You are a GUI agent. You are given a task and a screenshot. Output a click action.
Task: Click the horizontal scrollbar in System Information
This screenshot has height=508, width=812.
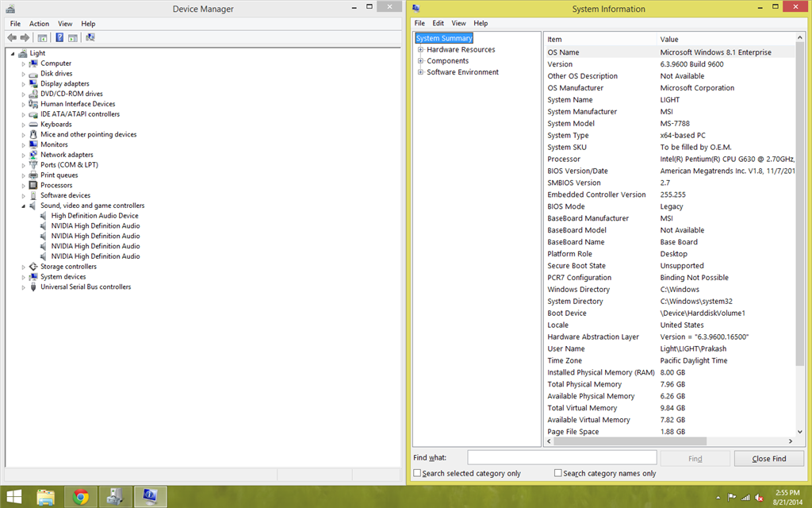coord(630,441)
